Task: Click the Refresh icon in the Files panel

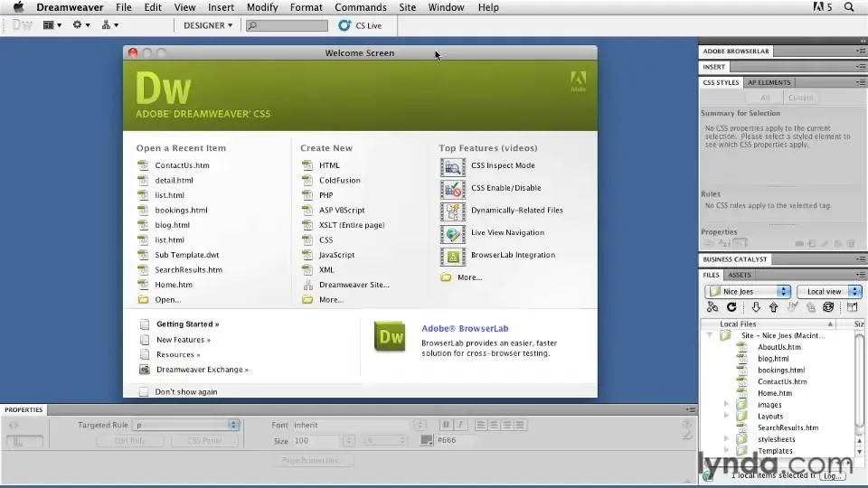Action: (x=731, y=307)
